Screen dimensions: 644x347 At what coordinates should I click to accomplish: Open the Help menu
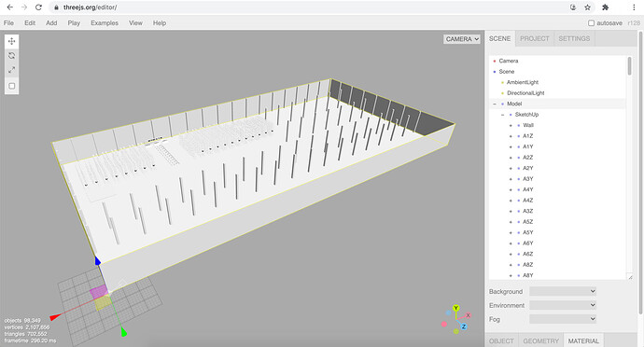tap(160, 23)
